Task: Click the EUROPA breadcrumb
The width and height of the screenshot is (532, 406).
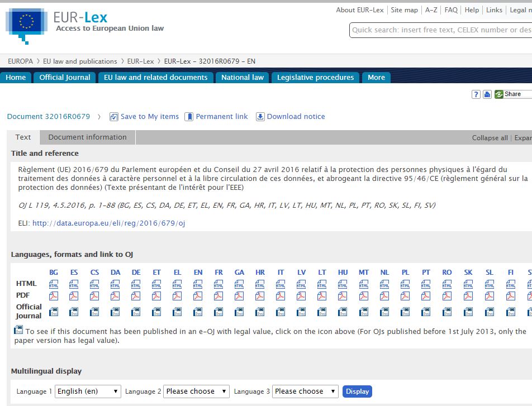Action: tap(20, 61)
